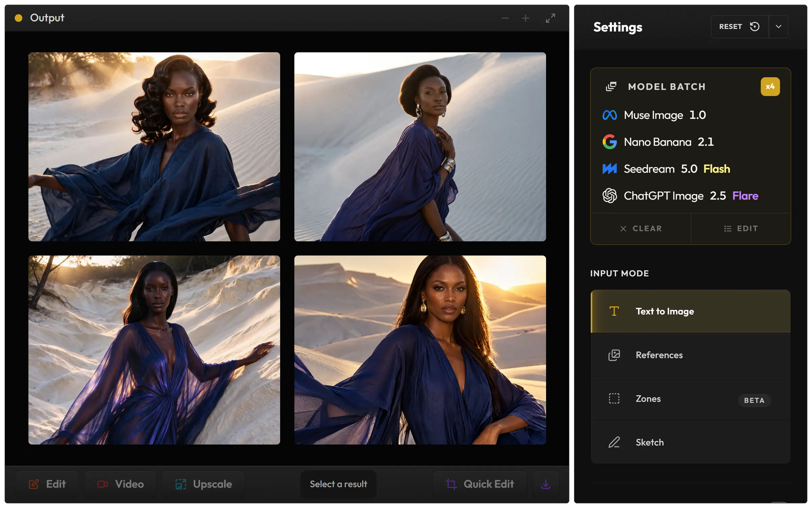Image resolution: width=812 pixels, height=508 pixels.
Task: Click the INPUT MODE section label
Action: tap(619, 273)
